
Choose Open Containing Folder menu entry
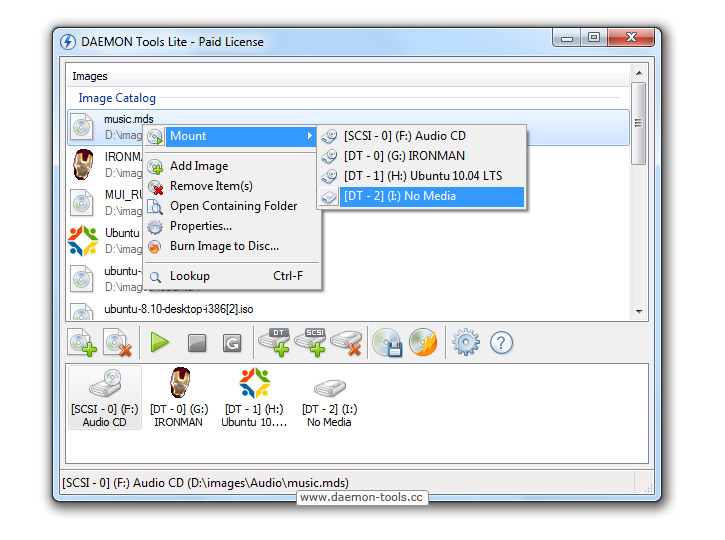231,206
